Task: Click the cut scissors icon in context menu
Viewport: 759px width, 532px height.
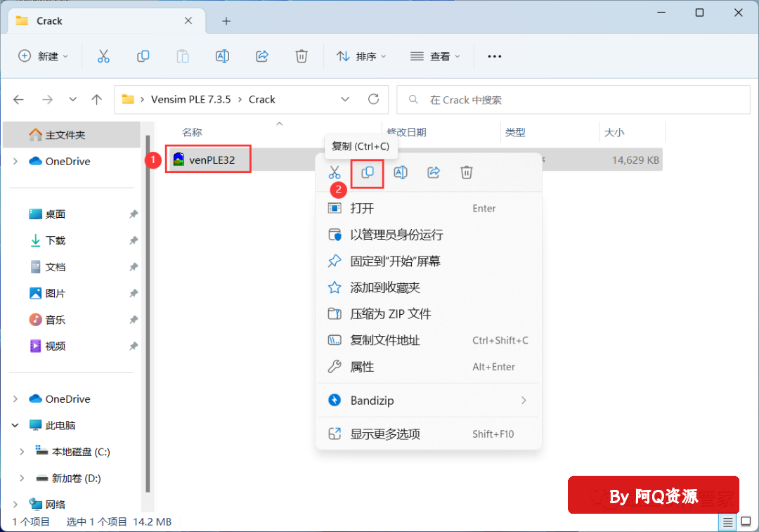Action: click(x=335, y=172)
